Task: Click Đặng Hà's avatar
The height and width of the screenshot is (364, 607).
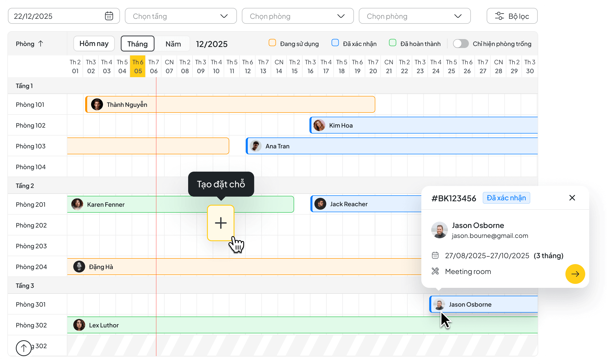Action: click(x=79, y=267)
